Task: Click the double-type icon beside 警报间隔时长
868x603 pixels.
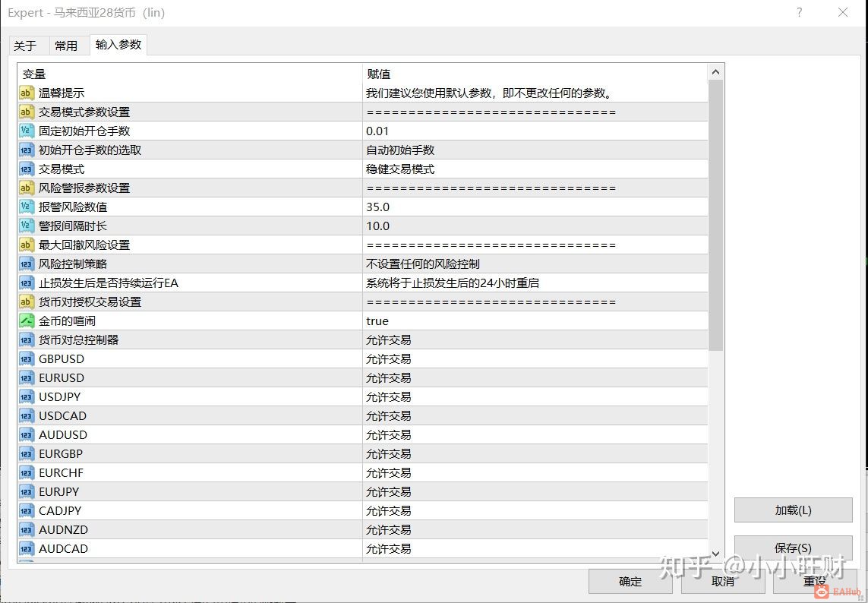Action: (27, 226)
